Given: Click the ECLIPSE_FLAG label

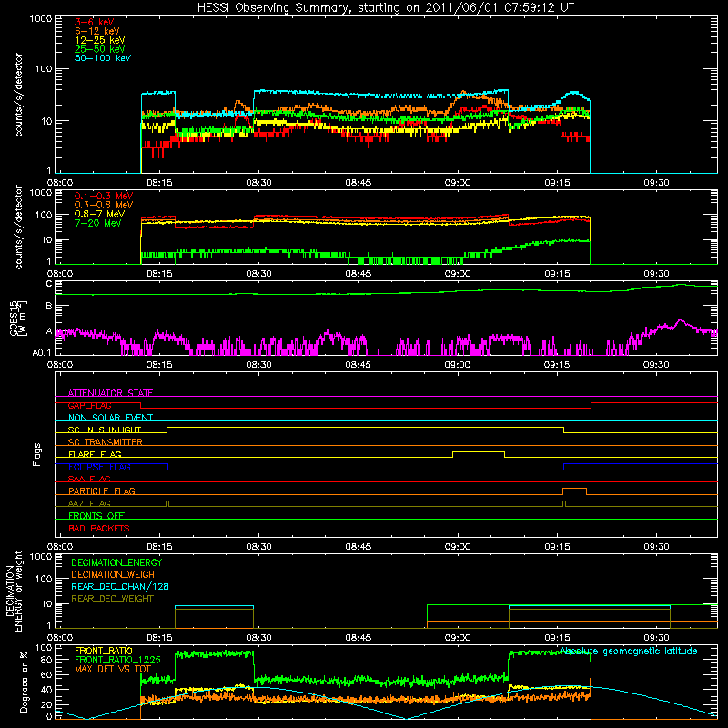Looking at the screenshot, I should (x=99, y=467).
